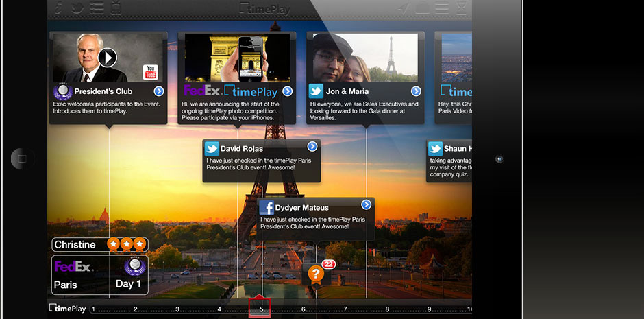The height and width of the screenshot is (319, 644).
Task: Open the partially visible Paris video thumbnail
Action: coord(456,58)
